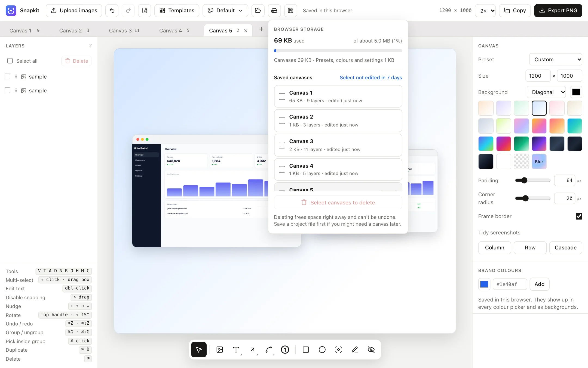Click the redo arrow icon
The height and width of the screenshot is (368, 588).
coord(128,11)
